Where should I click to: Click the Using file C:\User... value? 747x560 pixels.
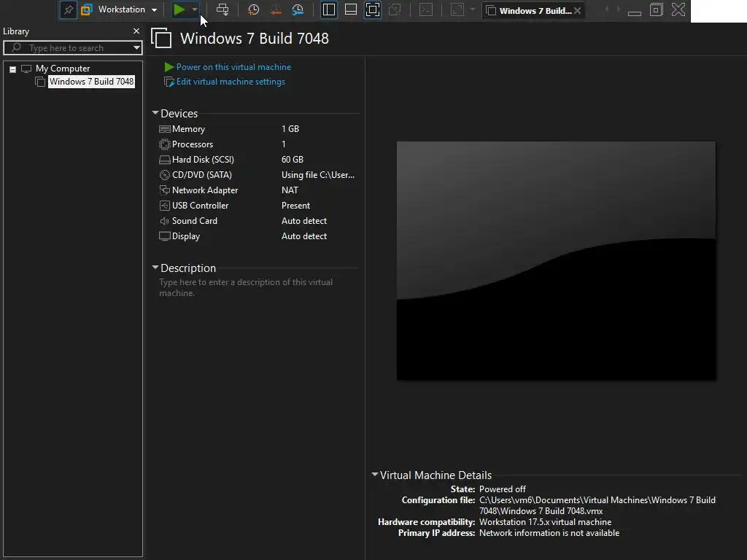pos(318,175)
